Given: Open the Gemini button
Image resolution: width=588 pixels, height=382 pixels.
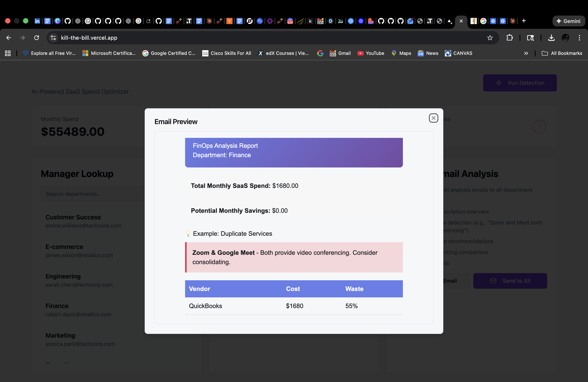Looking at the screenshot, I should click(x=568, y=21).
